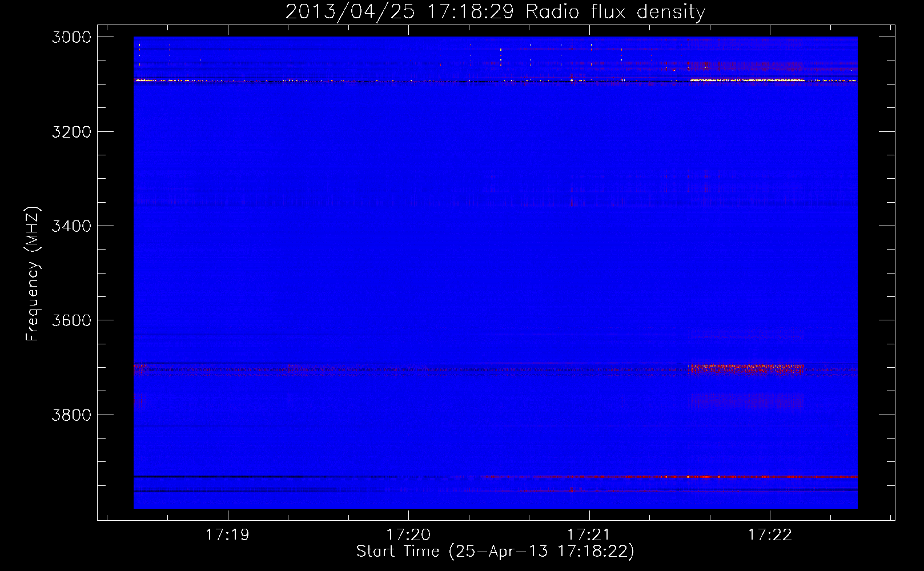The width and height of the screenshot is (924, 571).
Task: Click the 17:20 time tick label
Action: click(x=408, y=534)
